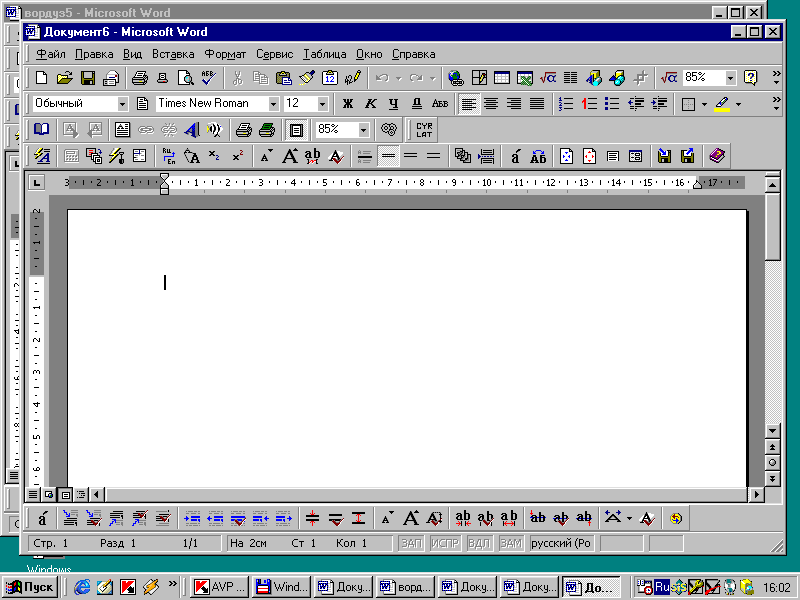Screen dimensions: 800x600
Task: Open the columns layout icon
Action: pyautogui.click(x=570, y=78)
